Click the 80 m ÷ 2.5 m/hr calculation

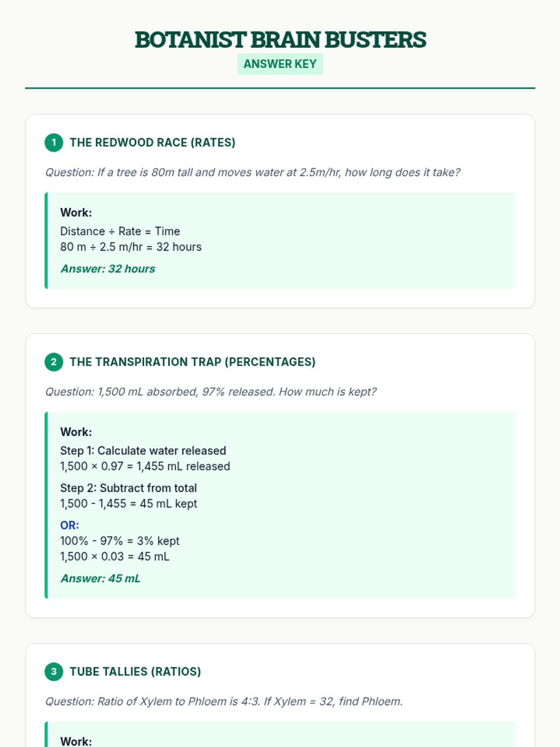point(131,247)
